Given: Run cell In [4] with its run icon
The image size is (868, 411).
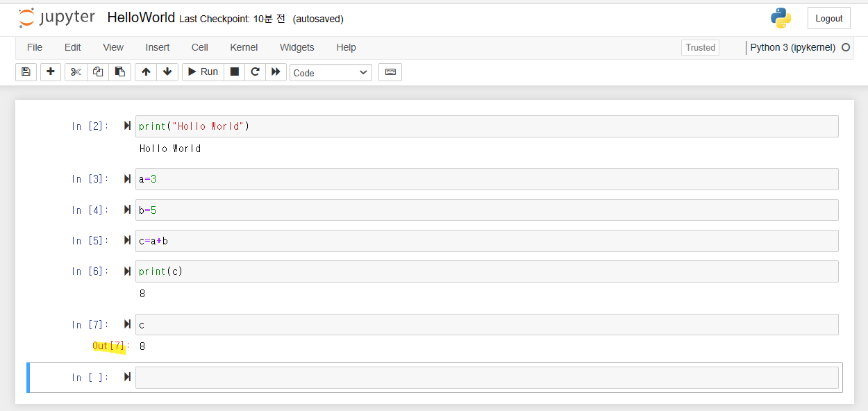Looking at the screenshot, I should (x=127, y=210).
